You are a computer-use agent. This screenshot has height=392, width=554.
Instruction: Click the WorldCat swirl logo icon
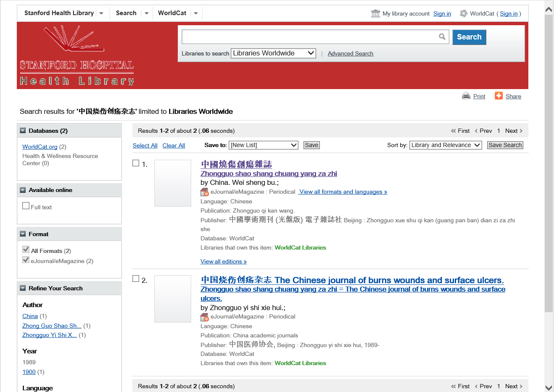click(463, 13)
